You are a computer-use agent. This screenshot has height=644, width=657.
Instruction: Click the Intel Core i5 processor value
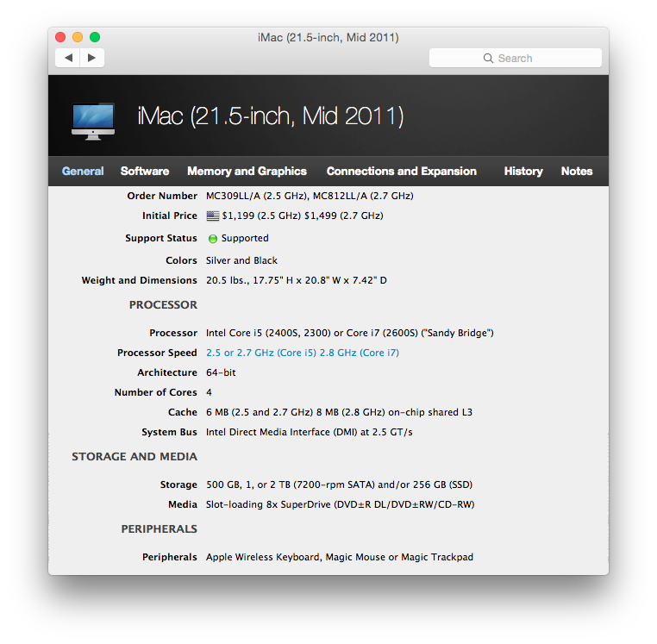pos(350,333)
